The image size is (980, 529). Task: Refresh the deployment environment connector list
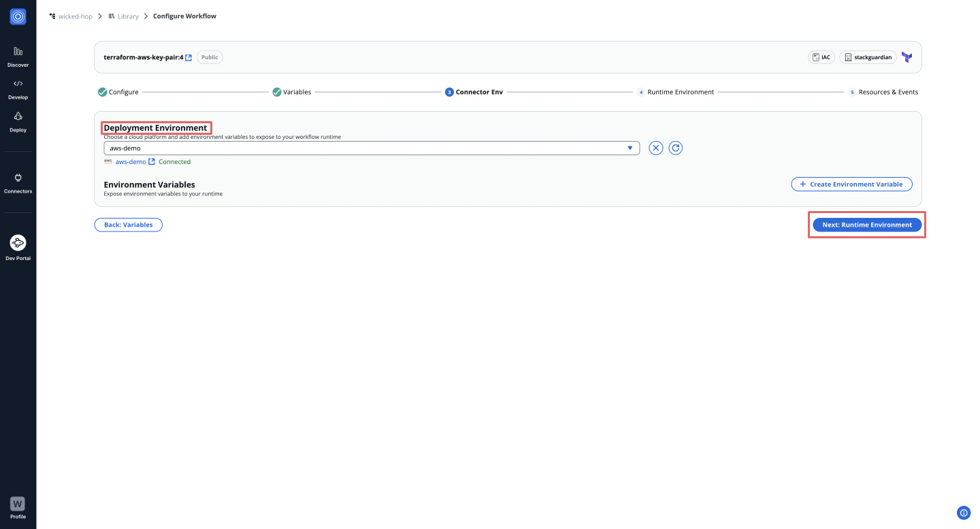pyautogui.click(x=675, y=148)
